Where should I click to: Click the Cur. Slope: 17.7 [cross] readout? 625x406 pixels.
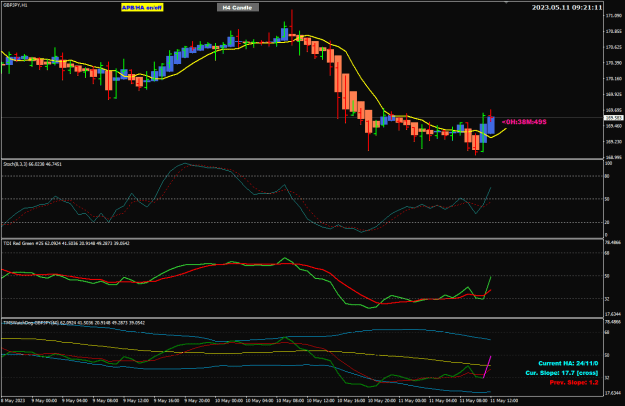point(562,373)
